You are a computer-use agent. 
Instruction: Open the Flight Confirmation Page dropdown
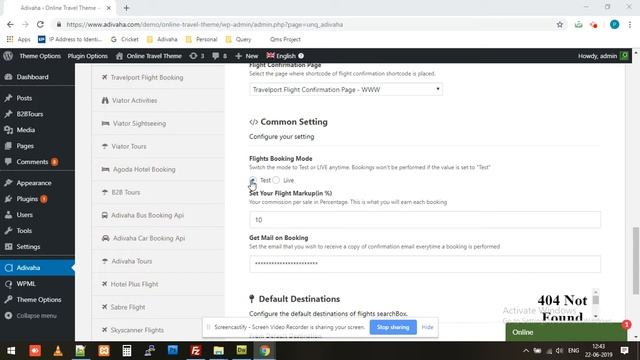pos(346,89)
